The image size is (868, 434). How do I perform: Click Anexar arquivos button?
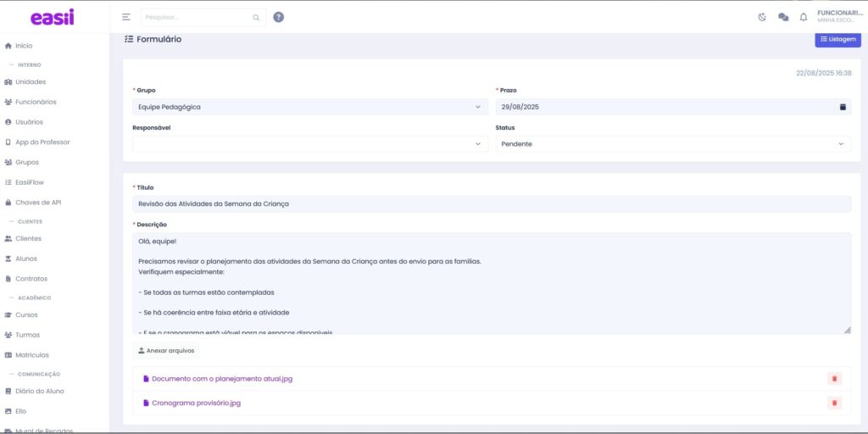[x=166, y=350]
